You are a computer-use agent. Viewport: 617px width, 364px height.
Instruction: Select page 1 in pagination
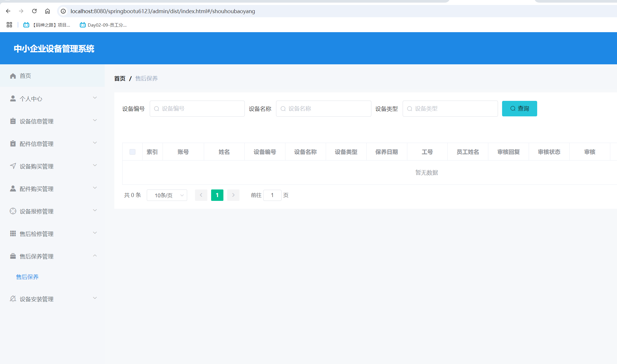coord(217,195)
